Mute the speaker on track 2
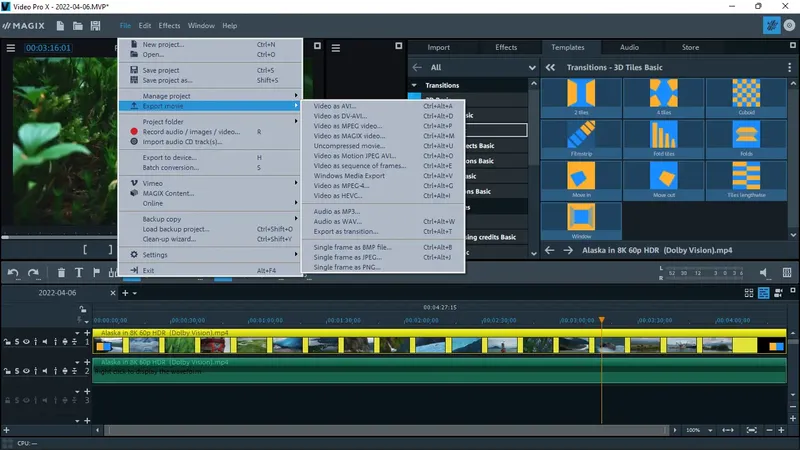Image resolution: width=800 pixels, height=450 pixels. [x=45, y=371]
